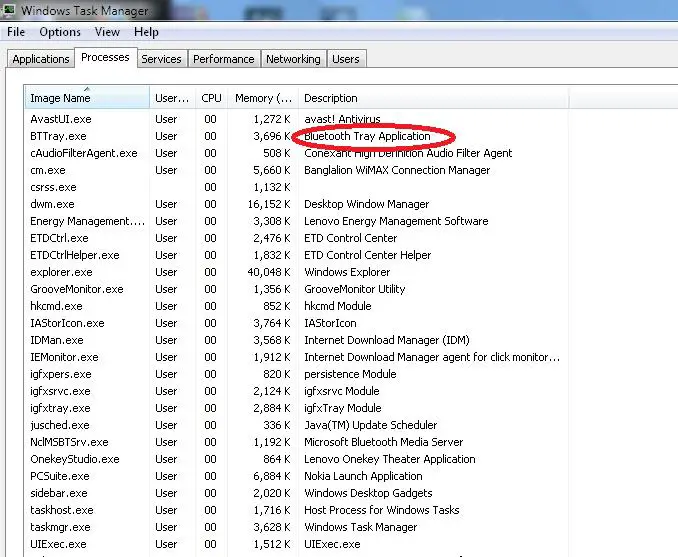Open the File menu

click(16, 32)
